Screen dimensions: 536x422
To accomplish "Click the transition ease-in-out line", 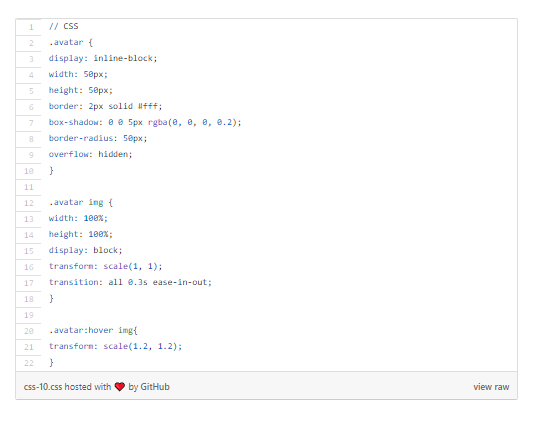I will point(130,282).
